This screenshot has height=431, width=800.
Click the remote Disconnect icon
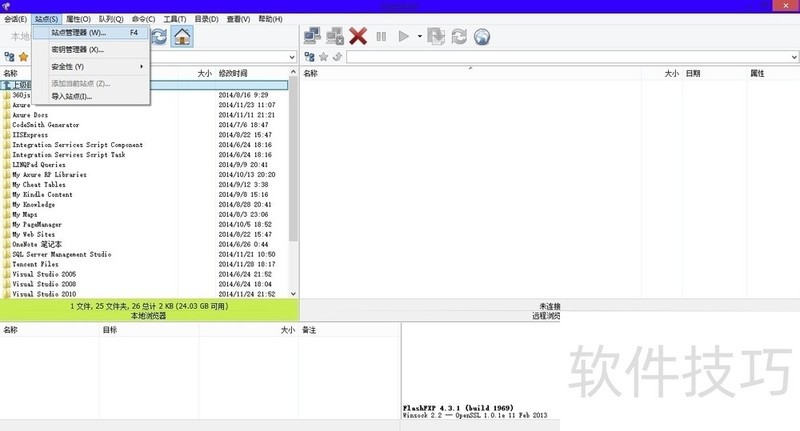tap(335, 36)
